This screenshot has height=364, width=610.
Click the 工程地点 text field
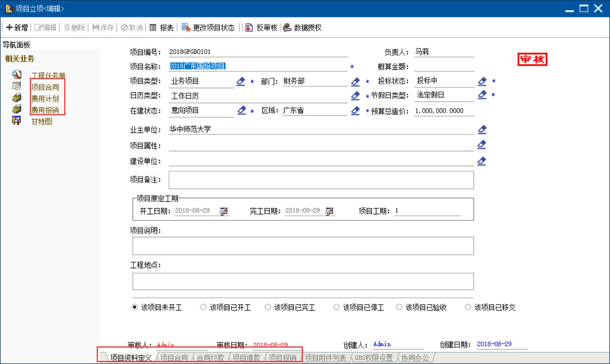[303, 281]
